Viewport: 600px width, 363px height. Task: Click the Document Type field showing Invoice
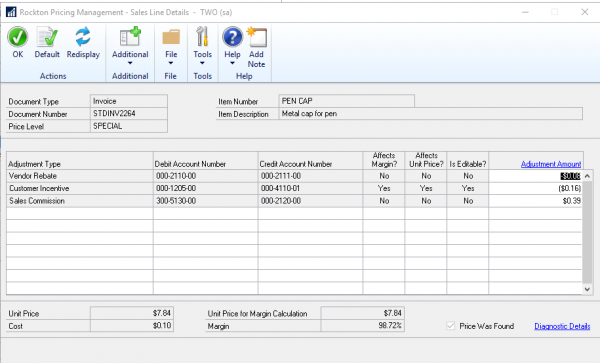coord(129,101)
